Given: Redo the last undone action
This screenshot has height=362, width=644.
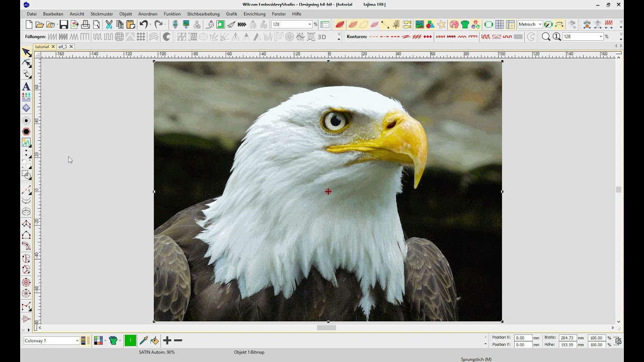Looking at the screenshot, I should [158, 25].
